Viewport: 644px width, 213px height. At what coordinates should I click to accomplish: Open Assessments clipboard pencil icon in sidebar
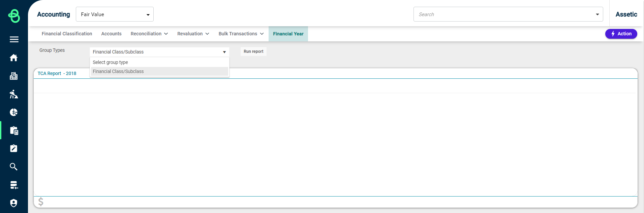click(x=14, y=148)
